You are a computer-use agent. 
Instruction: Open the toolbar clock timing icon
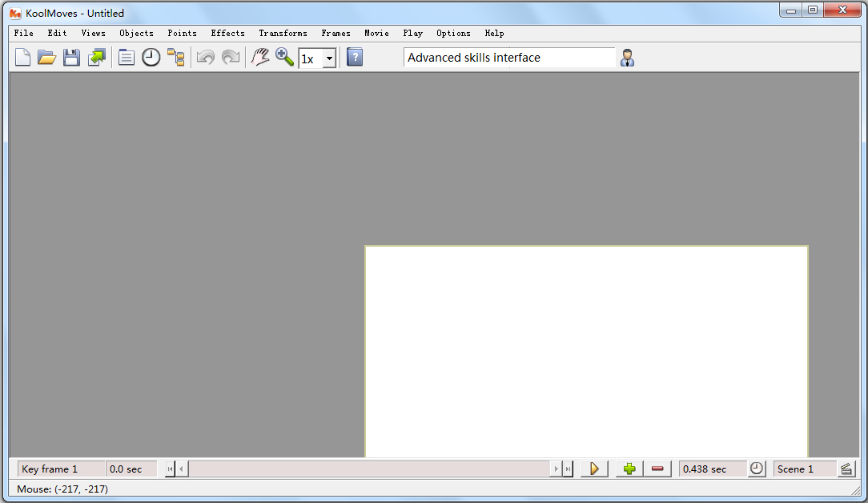(151, 57)
